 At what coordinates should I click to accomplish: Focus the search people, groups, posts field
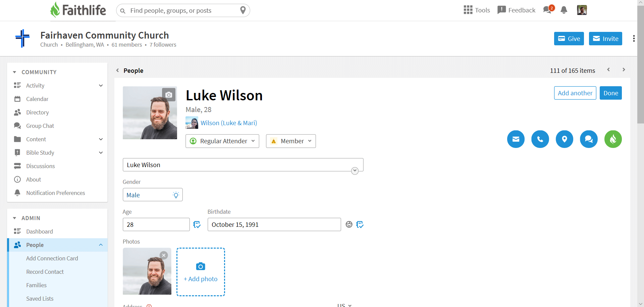[183, 10]
